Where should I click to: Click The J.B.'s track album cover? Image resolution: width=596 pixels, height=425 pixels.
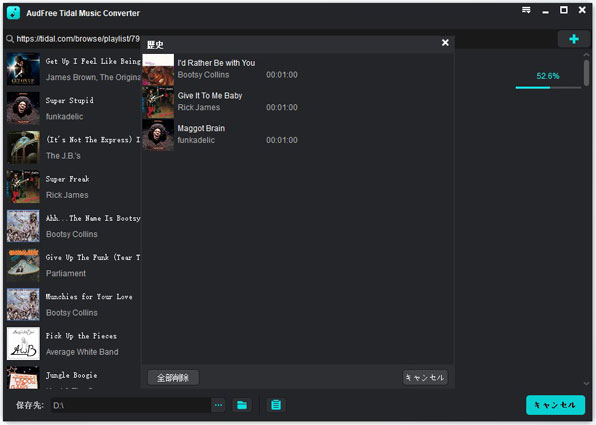click(23, 147)
